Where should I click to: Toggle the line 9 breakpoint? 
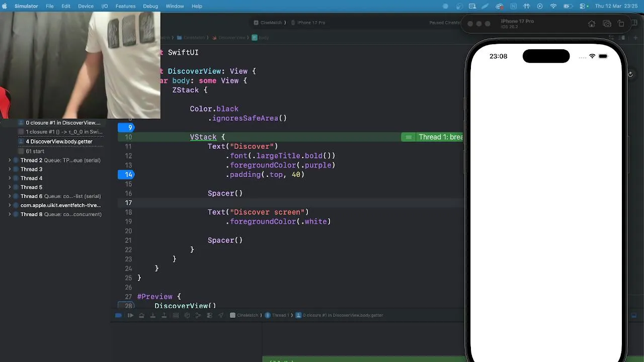[126, 128]
